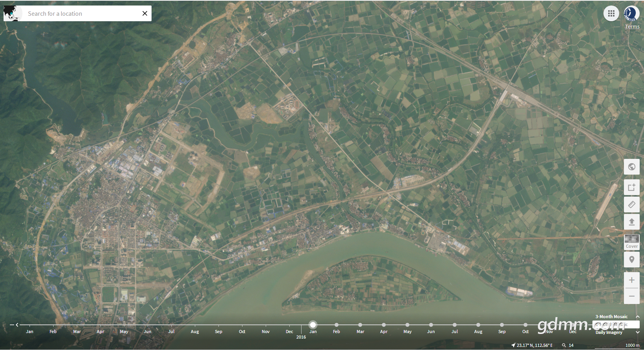Click the globe basemap button

click(x=632, y=167)
